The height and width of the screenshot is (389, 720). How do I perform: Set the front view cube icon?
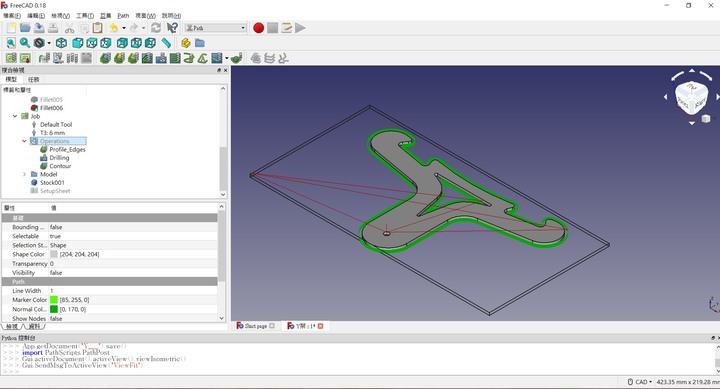pos(78,43)
